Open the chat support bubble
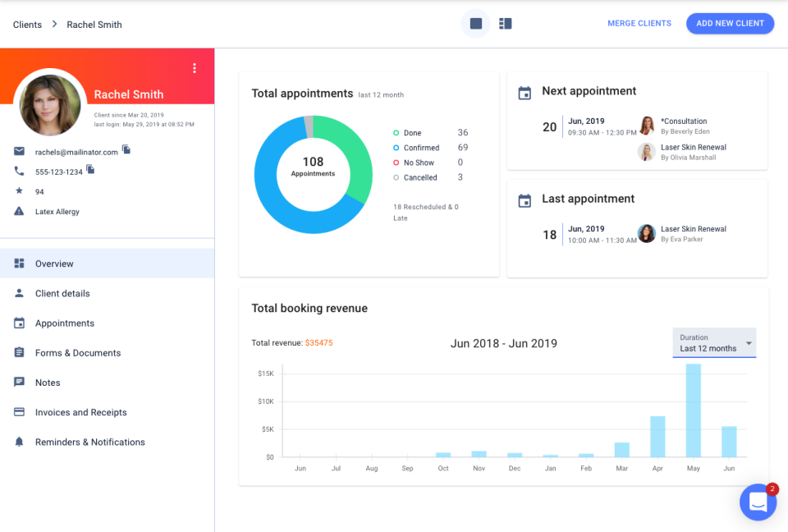 coord(758,502)
